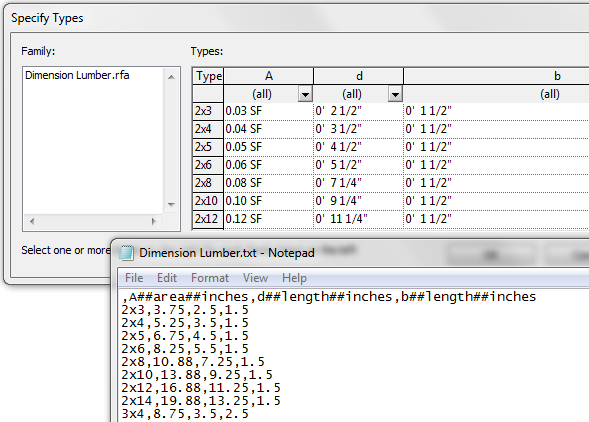Click the Notepad header line with A##area##inches
Viewport: 589px width, 422px height.
pyautogui.click(x=329, y=297)
